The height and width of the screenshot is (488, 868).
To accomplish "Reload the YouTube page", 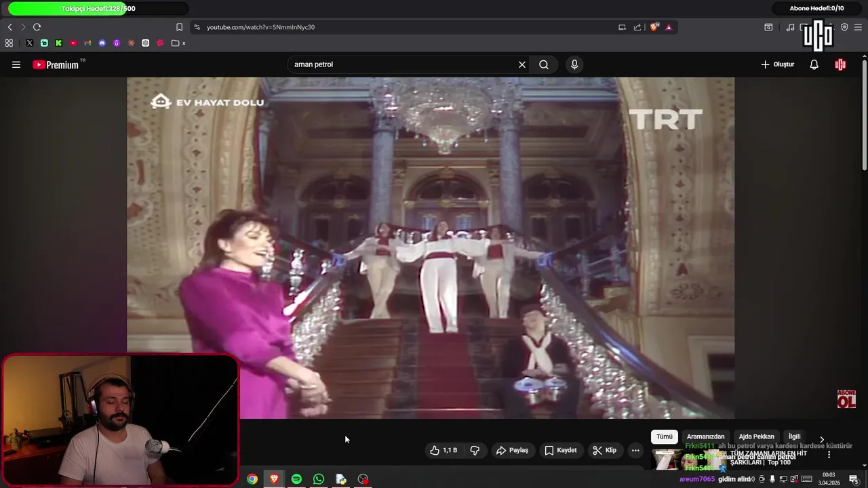I will point(37,27).
